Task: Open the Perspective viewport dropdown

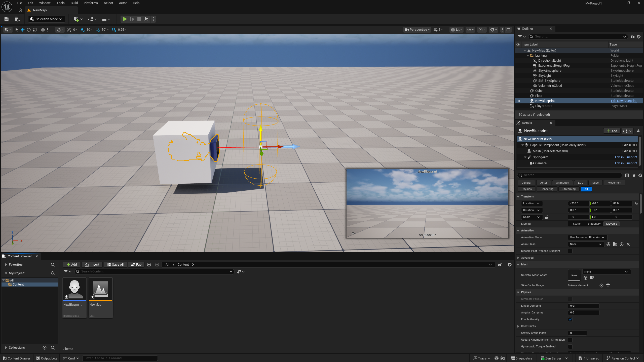Action: pyautogui.click(x=417, y=30)
